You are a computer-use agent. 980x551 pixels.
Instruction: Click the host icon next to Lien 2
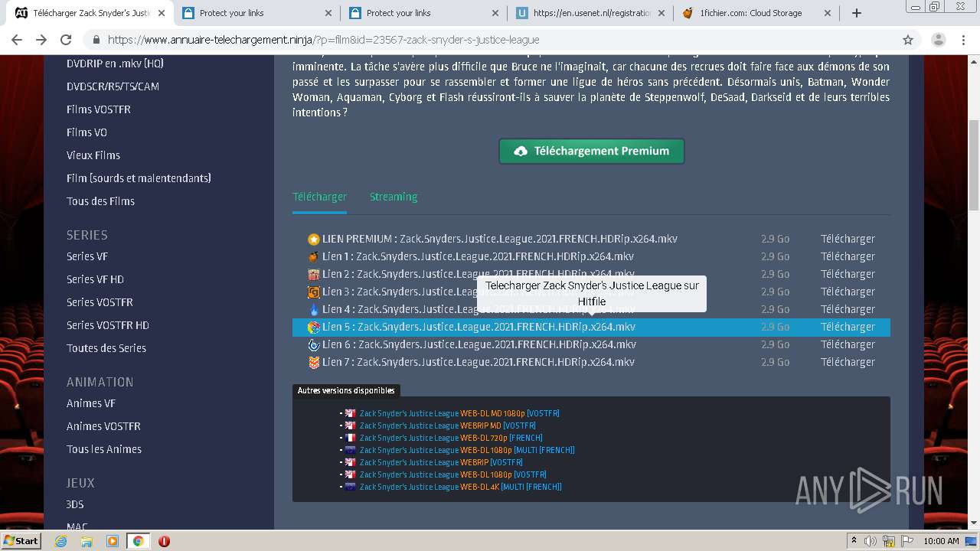coord(314,275)
